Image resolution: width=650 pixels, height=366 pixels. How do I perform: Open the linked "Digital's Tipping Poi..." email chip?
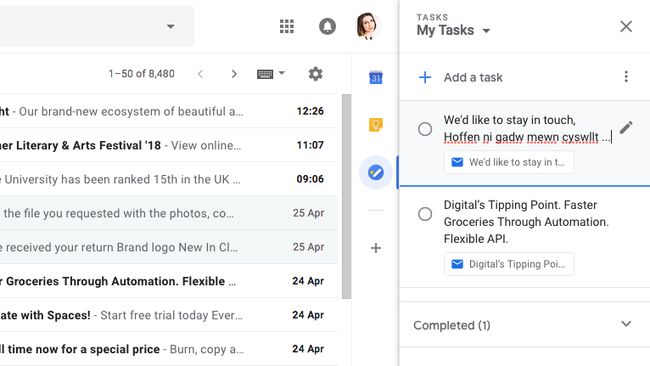pyautogui.click(x=509, y=264)
